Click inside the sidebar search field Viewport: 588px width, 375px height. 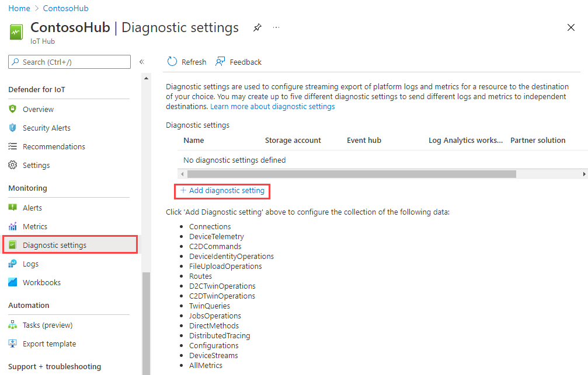tap(69, 61)
